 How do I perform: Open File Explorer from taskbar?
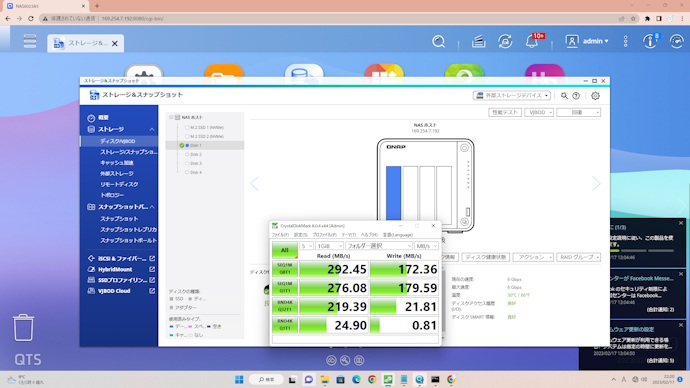[325, 380]
